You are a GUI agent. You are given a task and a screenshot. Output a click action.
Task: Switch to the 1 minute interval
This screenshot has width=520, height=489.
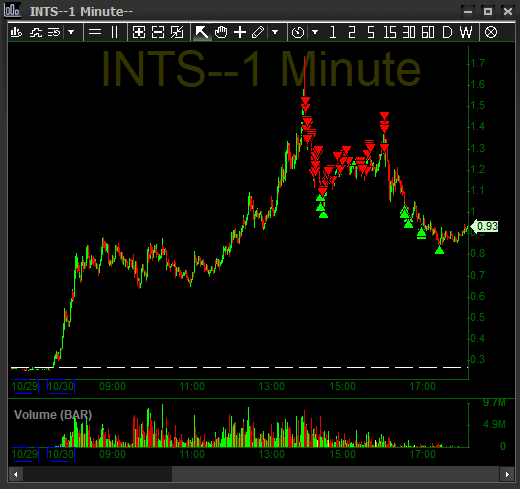(332, 32)
